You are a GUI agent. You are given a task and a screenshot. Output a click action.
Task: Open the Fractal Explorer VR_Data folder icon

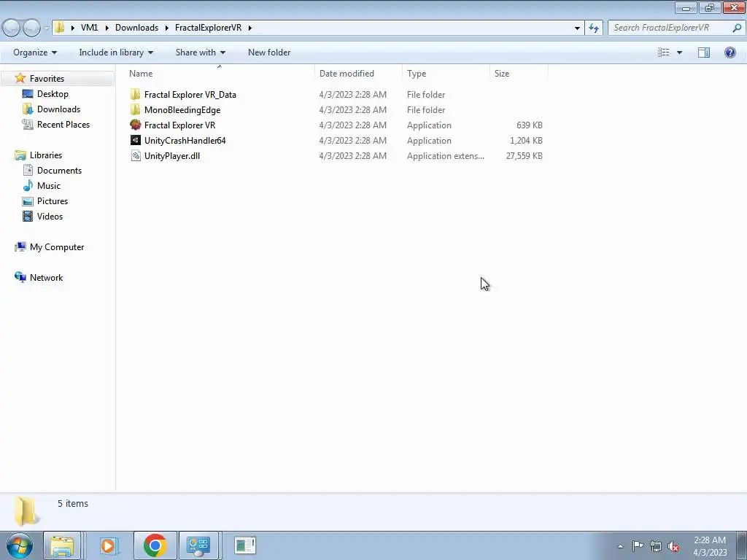135,94
